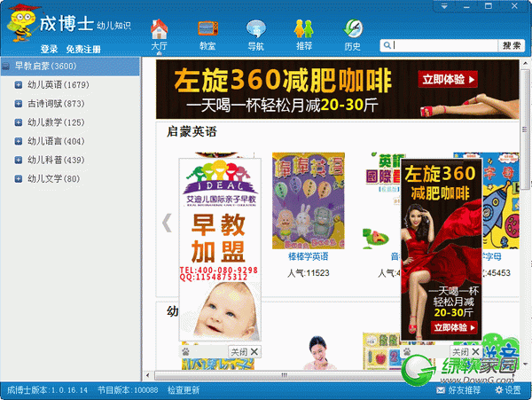
Task: Click 人气:11523 text
Action: [x=308, y=273]
